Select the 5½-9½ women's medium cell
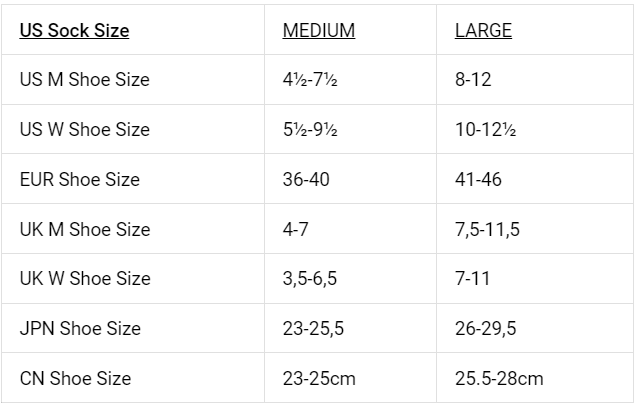This screenshot has width=638, height=407. 310,130
